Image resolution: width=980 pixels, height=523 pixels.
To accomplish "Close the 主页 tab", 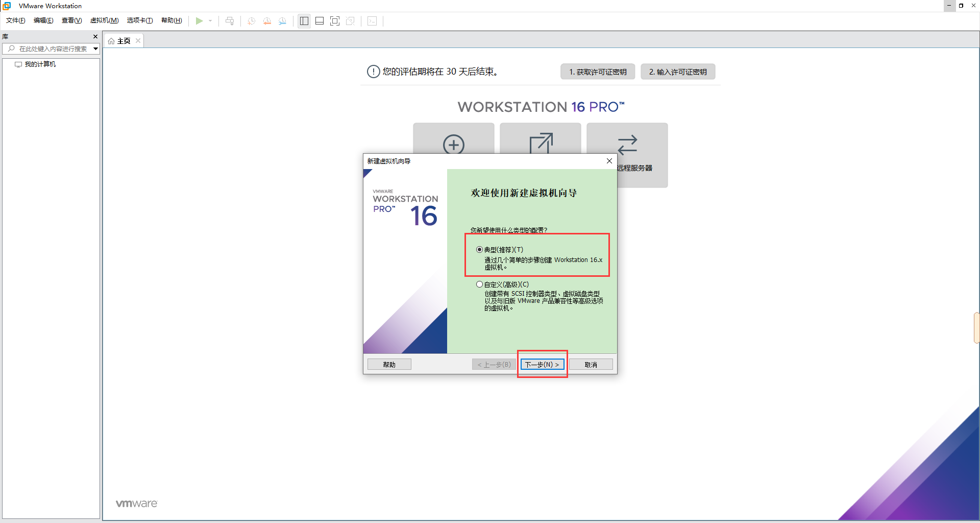I will point(138,41).
